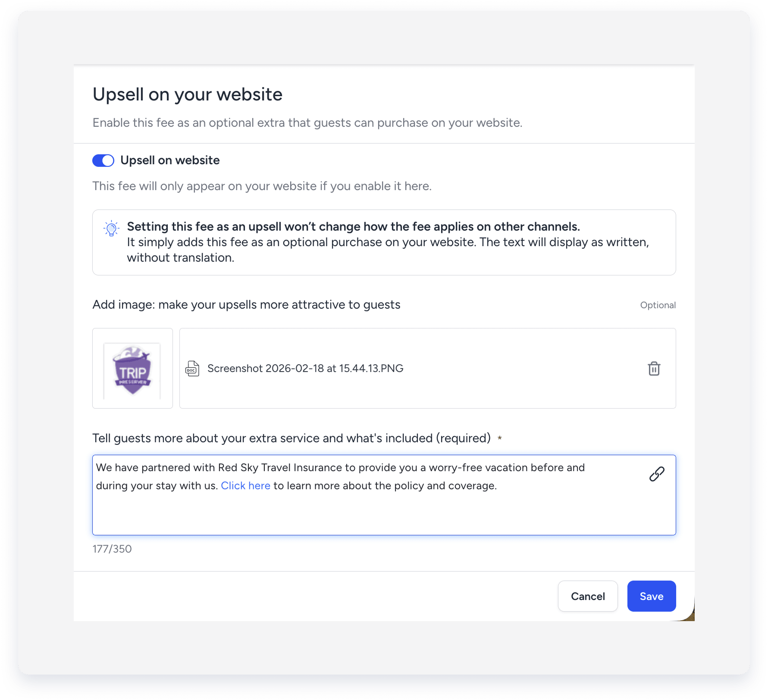Click the 'Add image' section label
The image size is (768, 700).
(x=246, y=305)
